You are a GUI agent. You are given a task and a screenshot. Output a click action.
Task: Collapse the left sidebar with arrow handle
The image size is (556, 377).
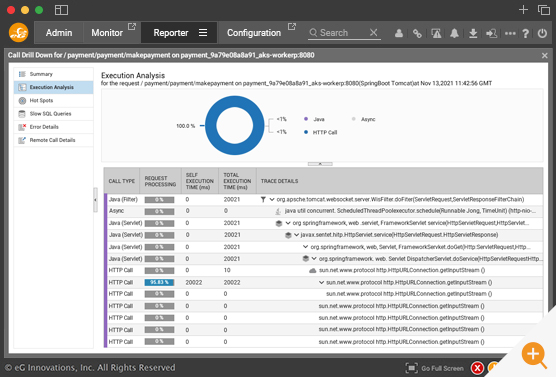95,200
